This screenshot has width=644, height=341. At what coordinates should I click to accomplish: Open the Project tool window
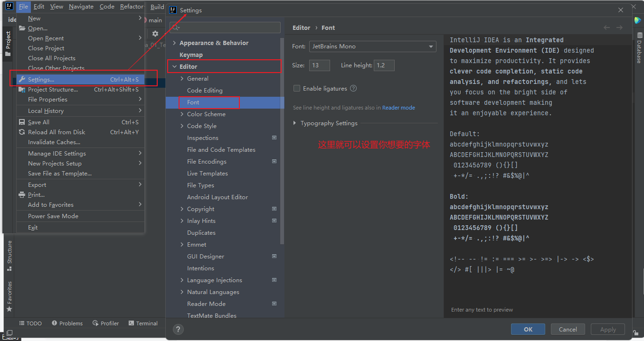8,44
